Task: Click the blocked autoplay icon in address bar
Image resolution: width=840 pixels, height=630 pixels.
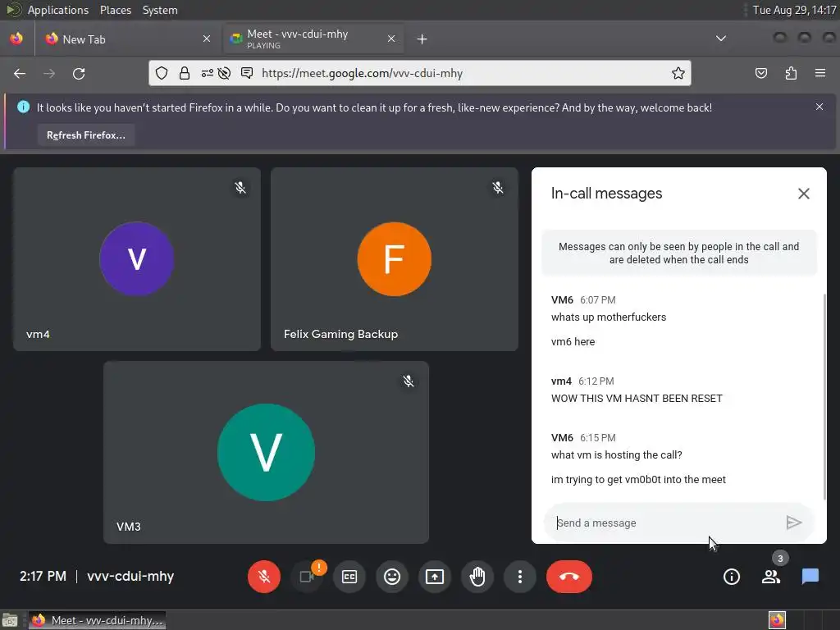Action: 225,73
